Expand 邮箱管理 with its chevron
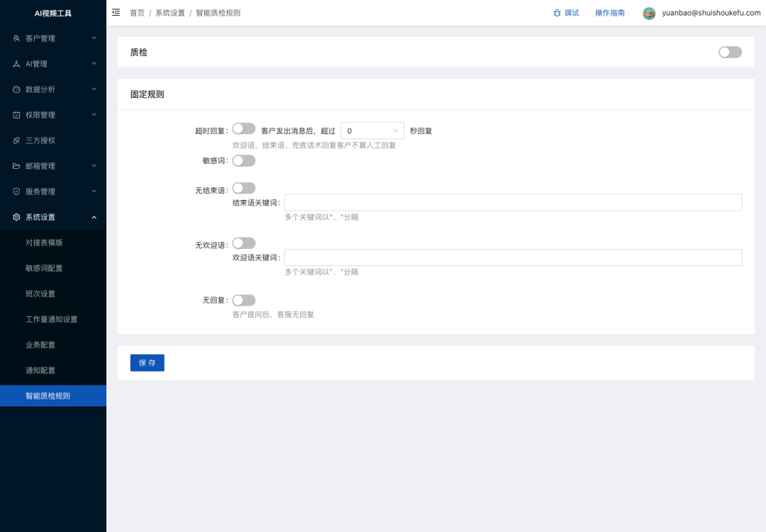 [x=94, y=165]
